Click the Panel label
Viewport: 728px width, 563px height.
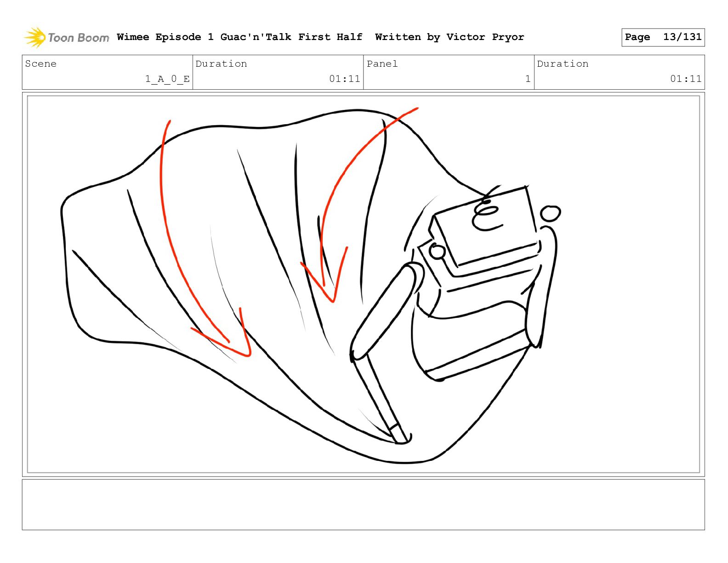382,64
